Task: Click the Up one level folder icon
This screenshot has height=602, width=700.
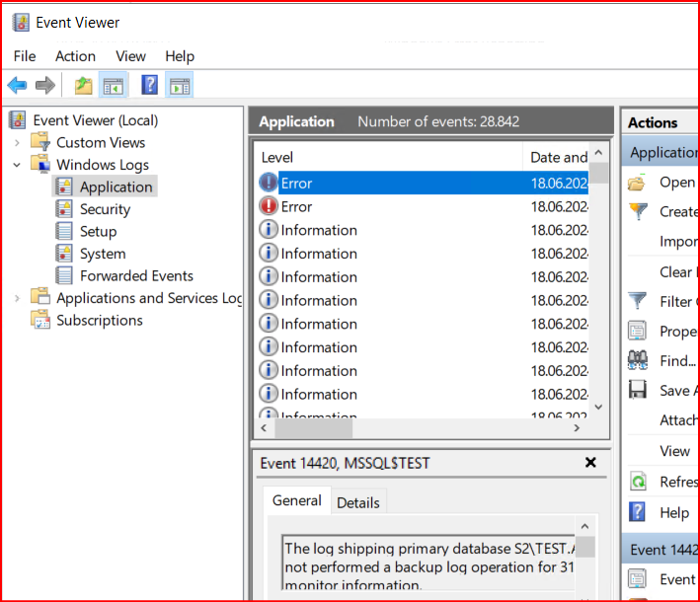Action: (84, 85)
